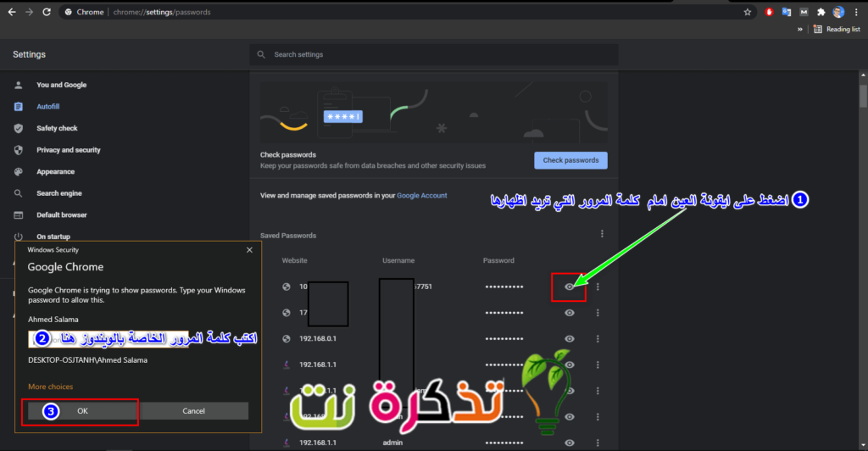Viewport: 868px width, 451px height.
Task: Click the Search settings input field
Action: coord(434,55)
